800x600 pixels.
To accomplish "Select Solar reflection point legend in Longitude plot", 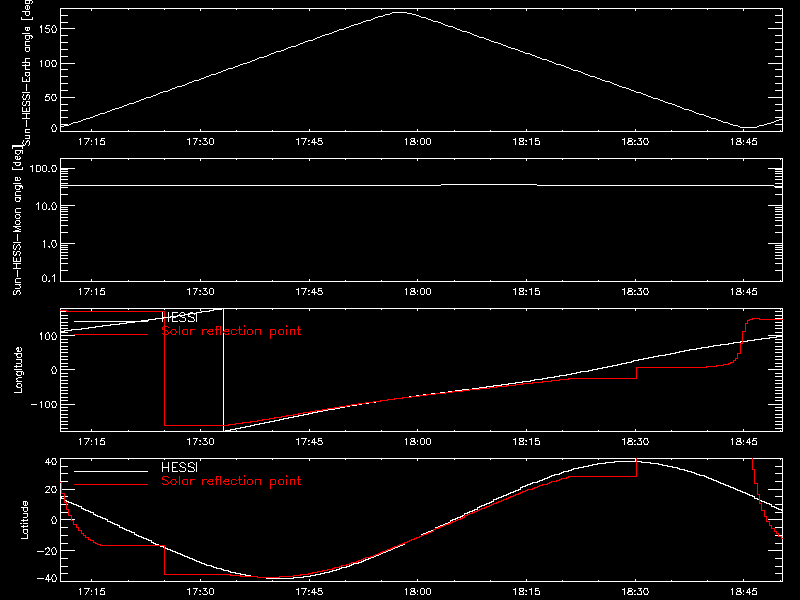I will click(231, 331).
